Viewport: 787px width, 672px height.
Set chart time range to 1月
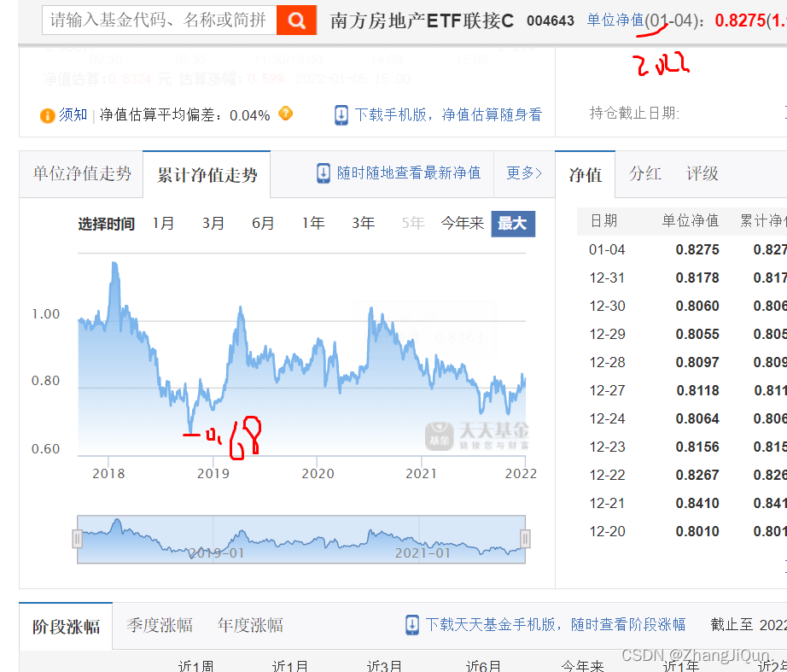point(163,223)
